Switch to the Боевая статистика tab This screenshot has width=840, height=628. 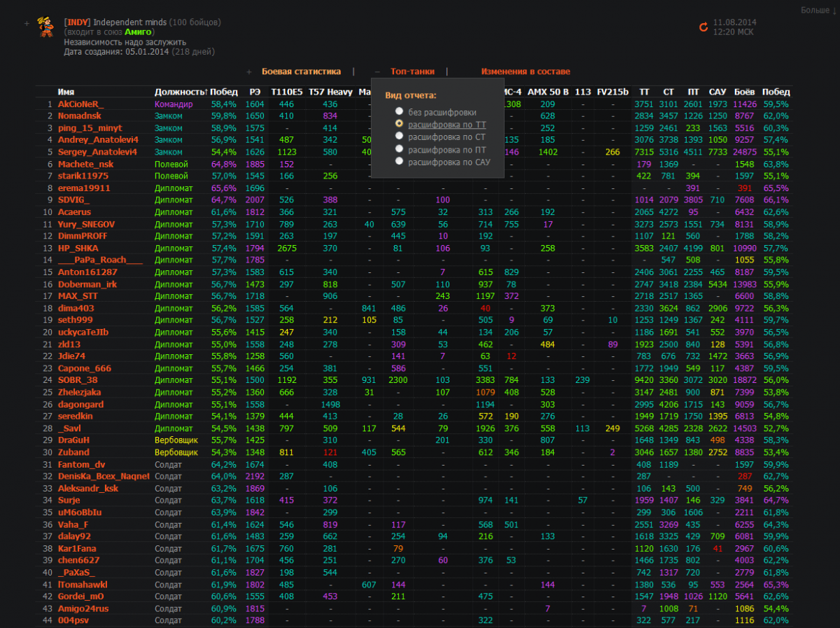(301, 71)
